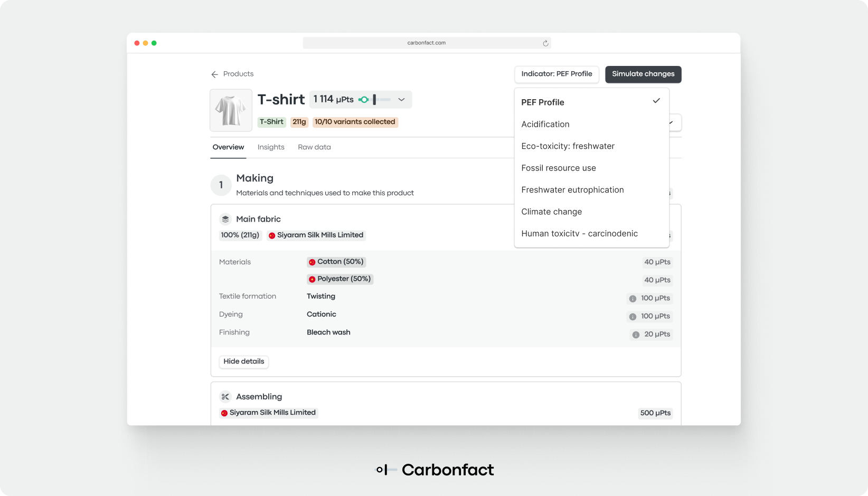868x496 pixels.
Task: Click the Main fabric heading
Action: (x=258, y=219)
